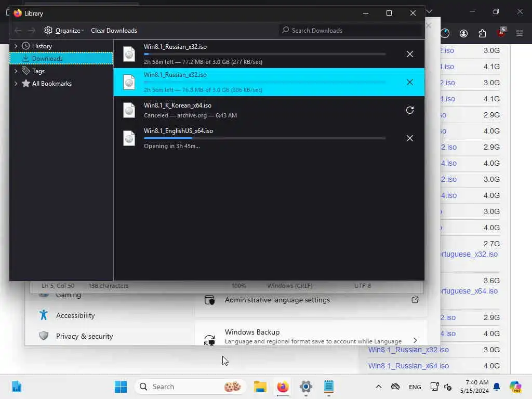Expand the All Bookmarks tree item
This screenshot has width=532, height=399.
(16, 84)
